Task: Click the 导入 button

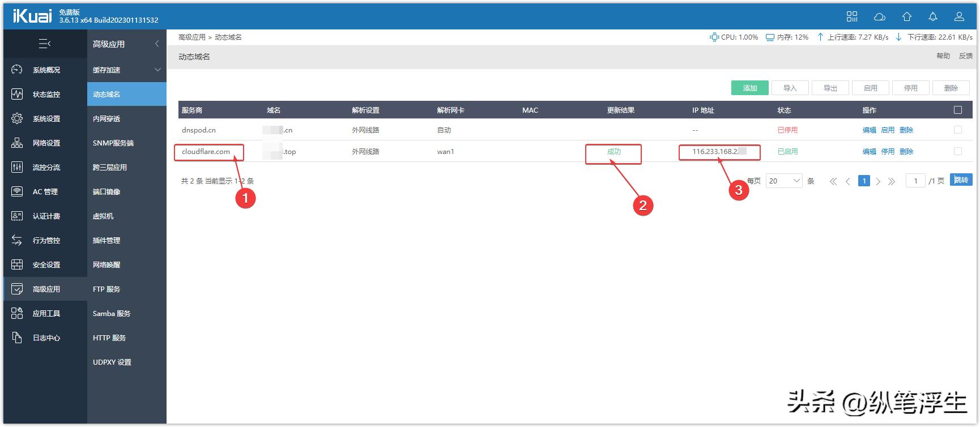Action: click(x=790, y=88)
